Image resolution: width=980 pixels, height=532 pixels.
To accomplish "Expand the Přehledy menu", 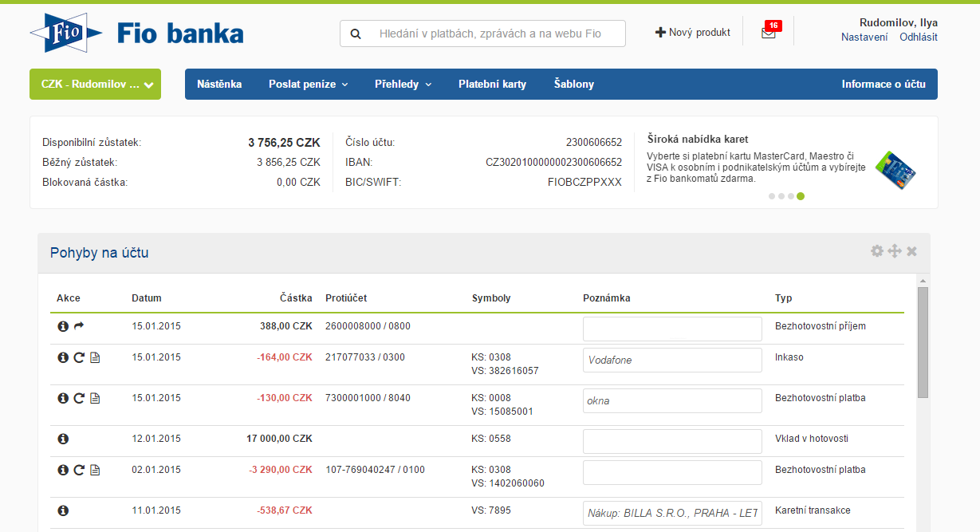I will click(403, 84).
